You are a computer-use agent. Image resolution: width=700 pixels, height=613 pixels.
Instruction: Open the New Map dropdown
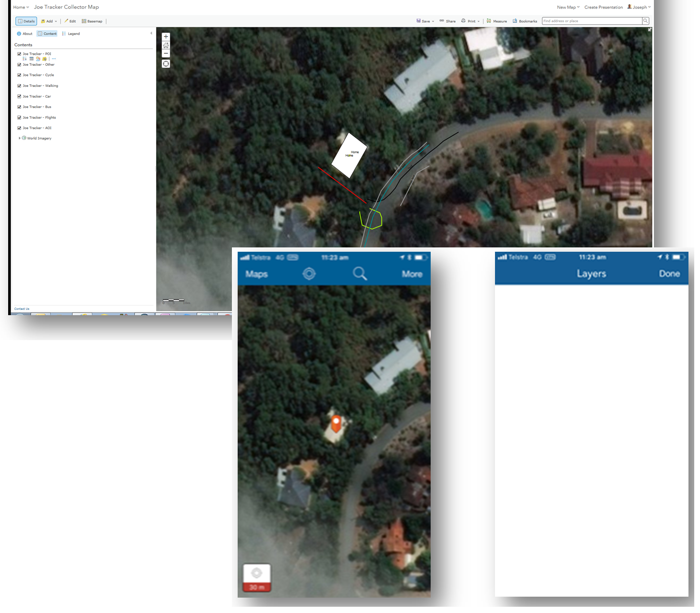click(568, 7)
